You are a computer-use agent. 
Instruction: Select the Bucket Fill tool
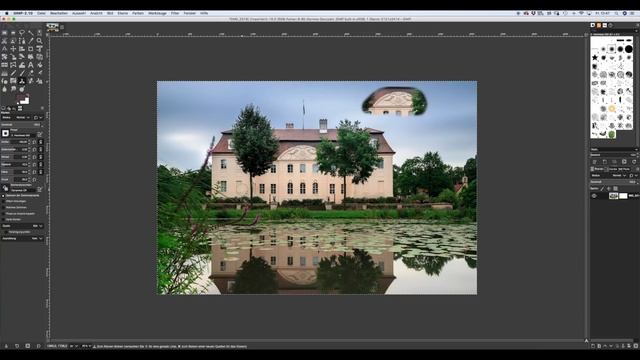40,64
